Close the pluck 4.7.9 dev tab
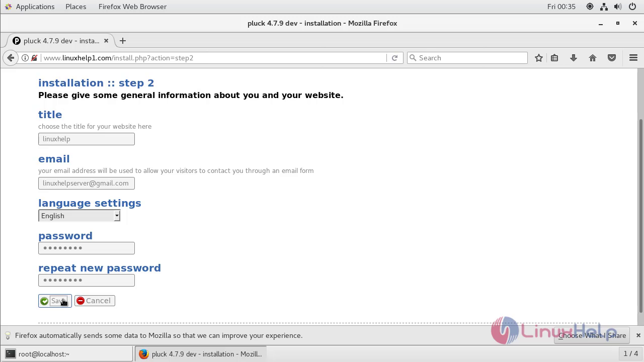The image size is (644, 362). coord(106,41)
